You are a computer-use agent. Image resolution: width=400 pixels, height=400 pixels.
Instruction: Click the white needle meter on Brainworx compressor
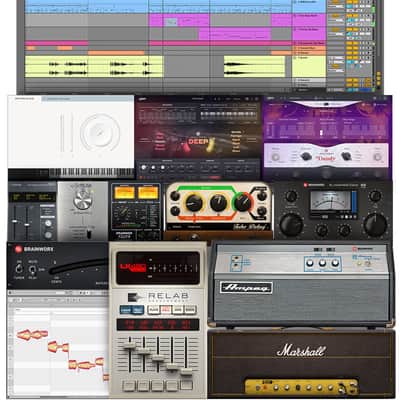[330, 201]
